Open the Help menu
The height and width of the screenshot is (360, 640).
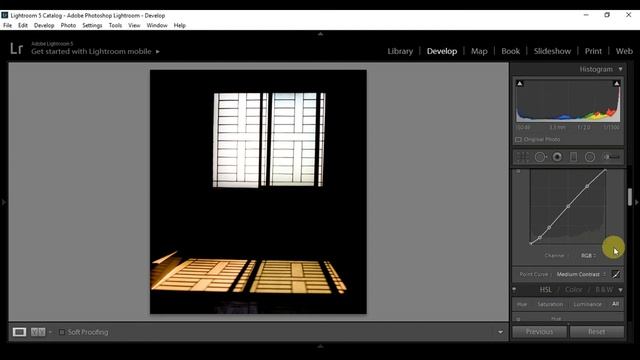(x=180, y=25)
